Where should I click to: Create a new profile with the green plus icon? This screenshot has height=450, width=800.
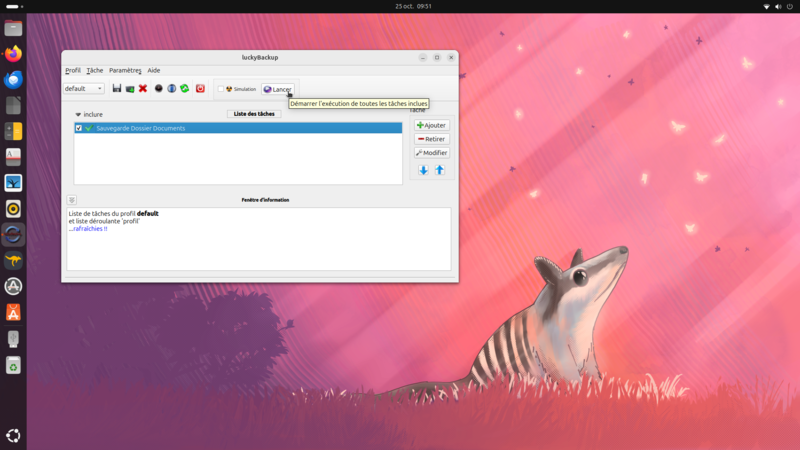click(x=130, y=89)
